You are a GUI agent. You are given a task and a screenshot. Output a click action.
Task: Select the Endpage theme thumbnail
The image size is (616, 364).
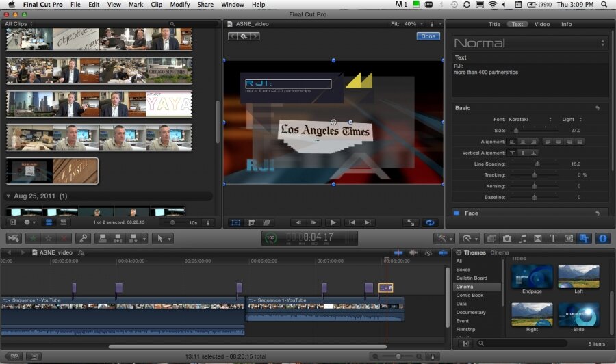tap(532, 277)
